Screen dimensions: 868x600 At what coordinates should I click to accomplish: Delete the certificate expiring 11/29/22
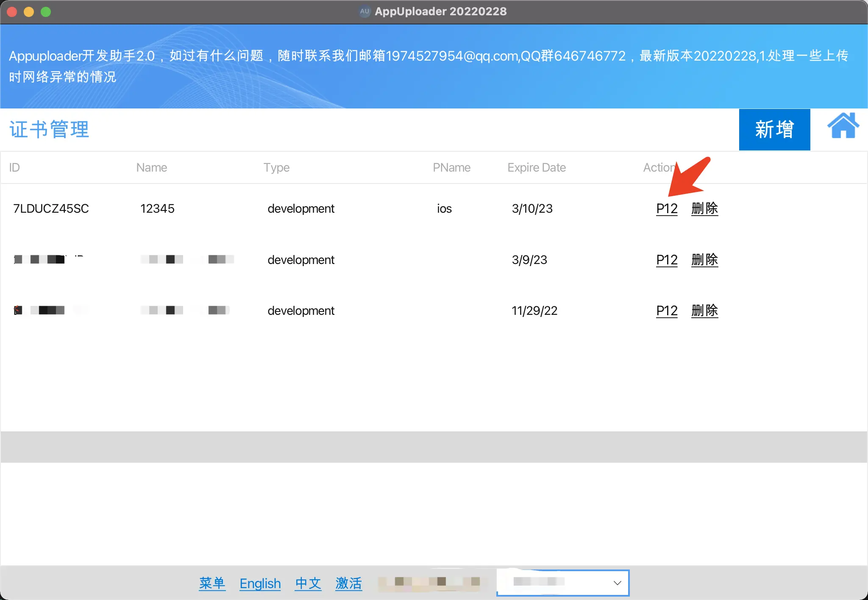tap(704, 311)
